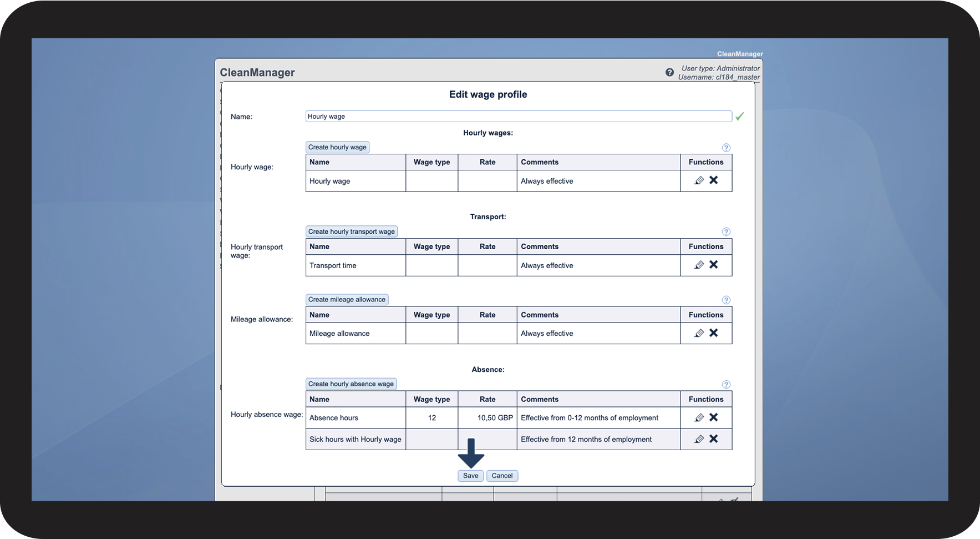This screenshot has width=980, height=539.
Task: Edit the Absence hours row
Action: coord(699,417)
